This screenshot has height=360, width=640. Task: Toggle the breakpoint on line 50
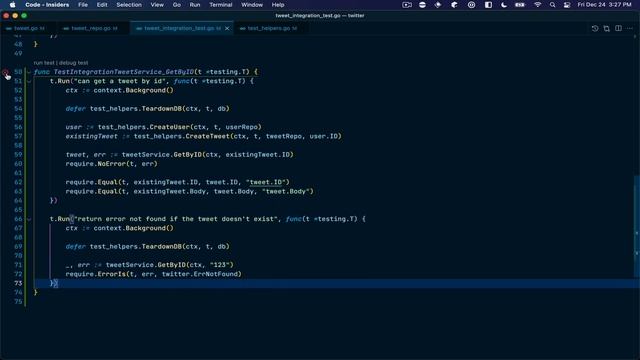(5, 72)
